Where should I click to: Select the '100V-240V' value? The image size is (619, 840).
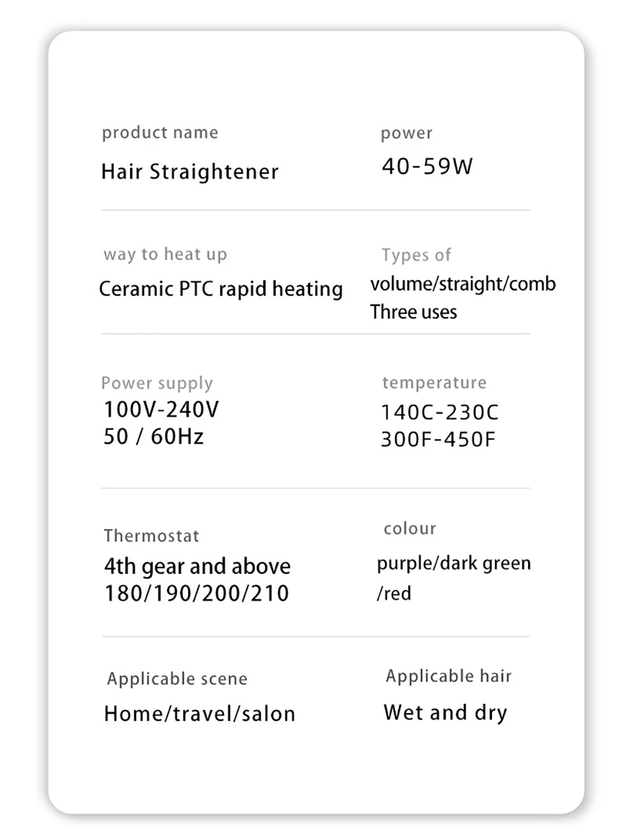162,409
